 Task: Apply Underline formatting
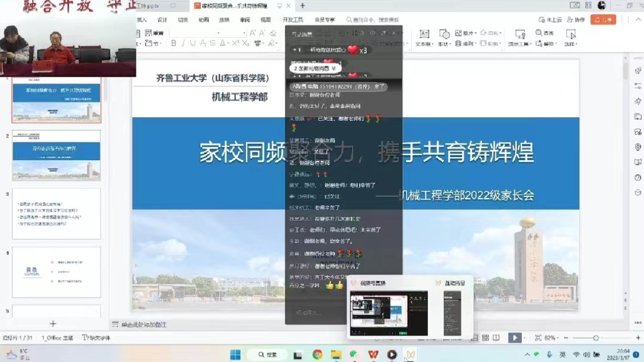(193, 44)
